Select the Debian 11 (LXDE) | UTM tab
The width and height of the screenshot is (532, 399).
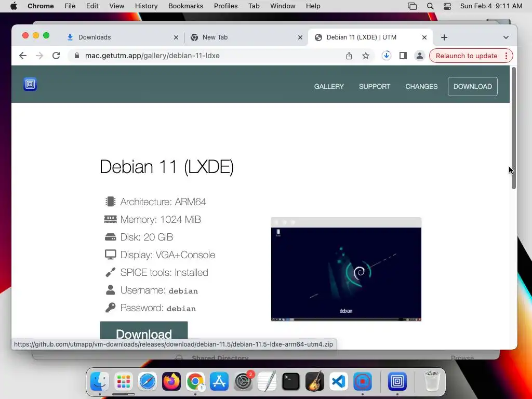click(x=370, y=37)
